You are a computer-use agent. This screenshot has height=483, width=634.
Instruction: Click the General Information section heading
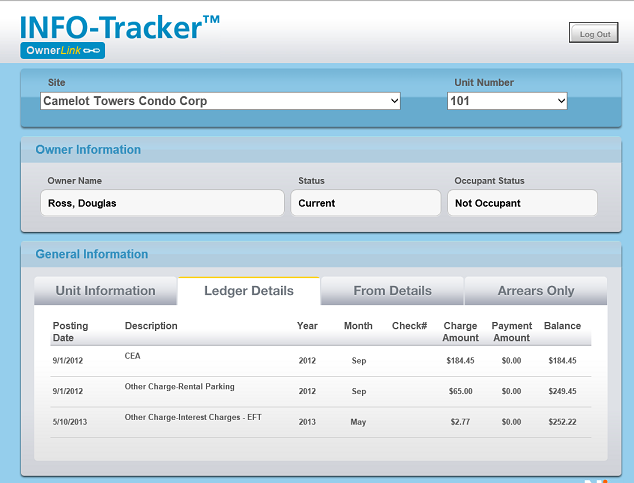pyautogui.click(x=92, y=254)
